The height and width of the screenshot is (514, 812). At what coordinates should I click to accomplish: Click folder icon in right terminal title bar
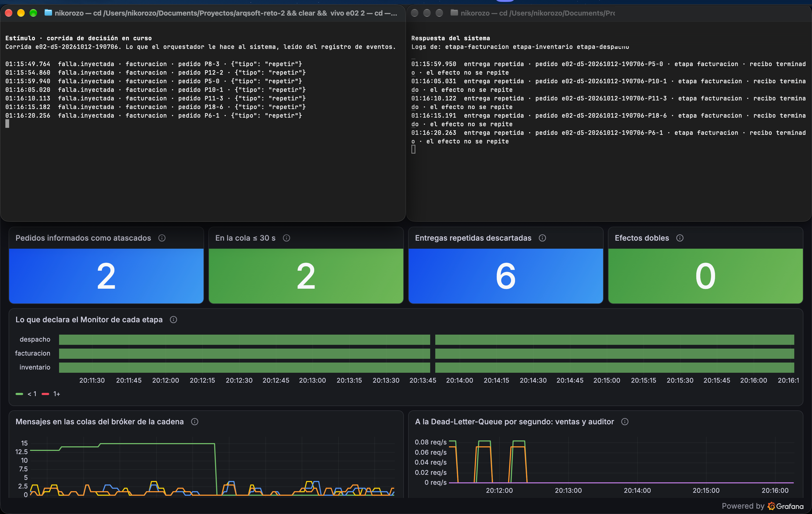point(454,13)
